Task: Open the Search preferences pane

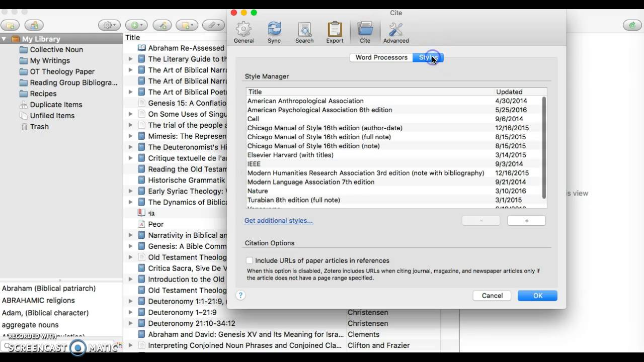Action: pyautogui.click(x=304, y=32)
